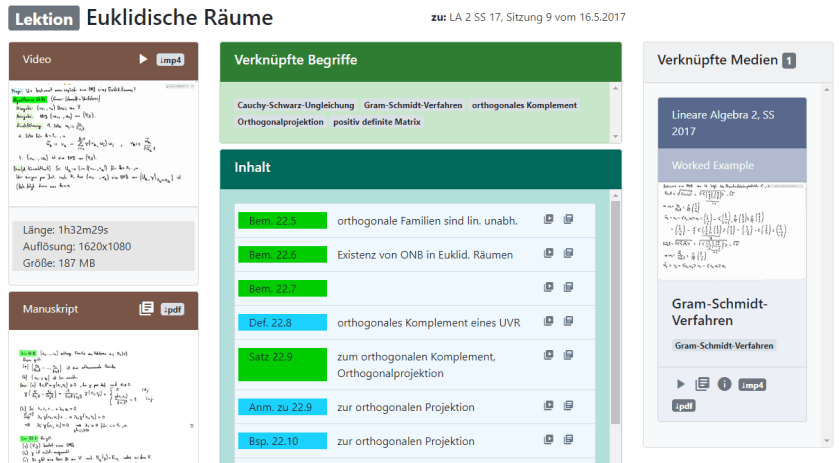Download the Manuskript pdf file
This screenshot has width=839, height=463.
pyautogui.click(x=173, y=309)
